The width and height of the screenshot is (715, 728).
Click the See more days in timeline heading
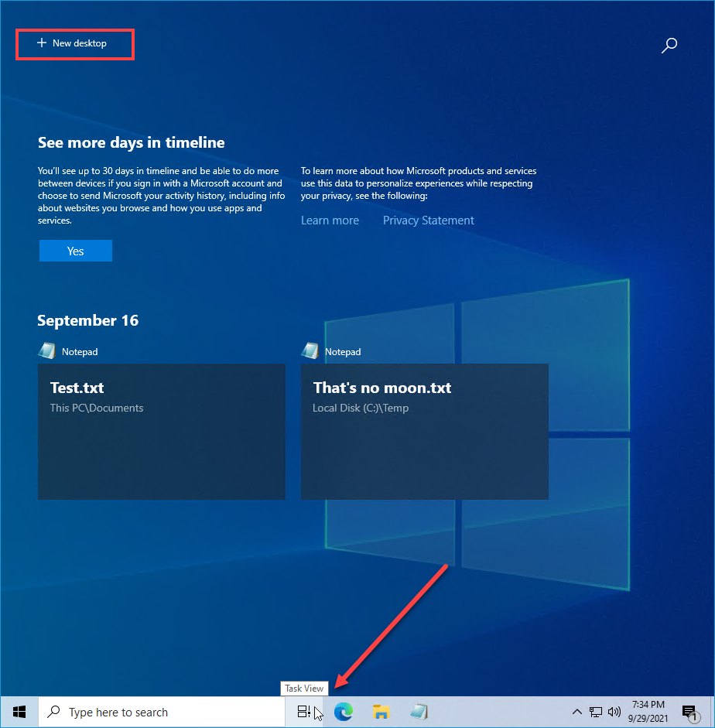(132, 142)
